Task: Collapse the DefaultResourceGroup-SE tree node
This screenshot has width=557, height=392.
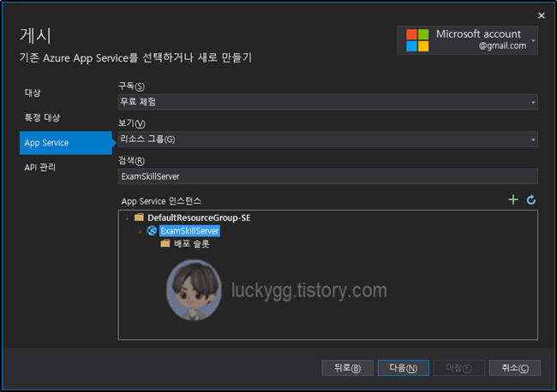Action: pos(127,217)
